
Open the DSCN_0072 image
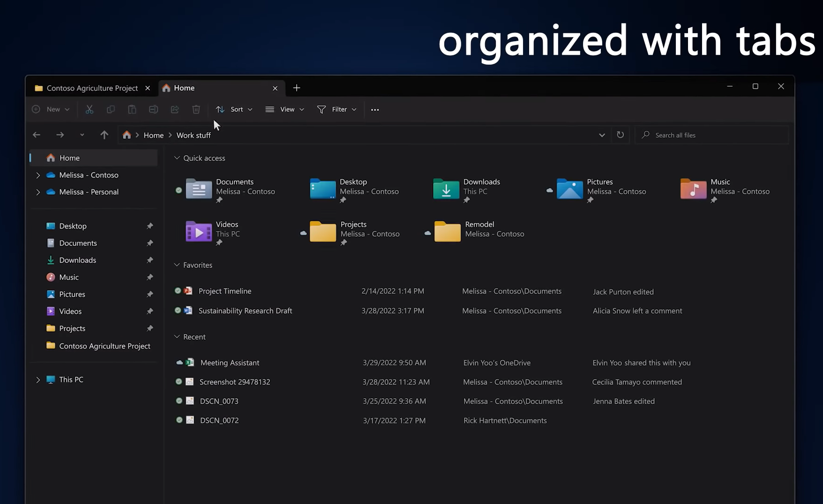pos(219,421)
